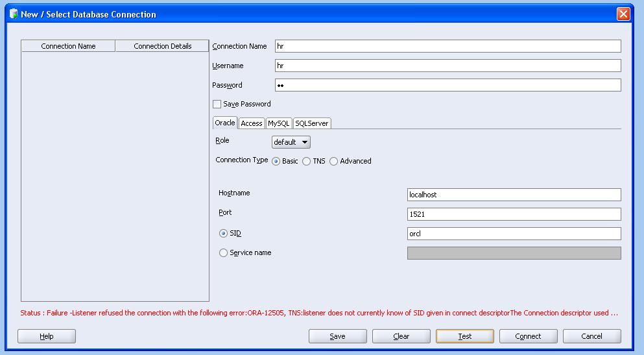Open Help for connections
Viewport: 644px width, 355px height.
(x=47, y=336)
